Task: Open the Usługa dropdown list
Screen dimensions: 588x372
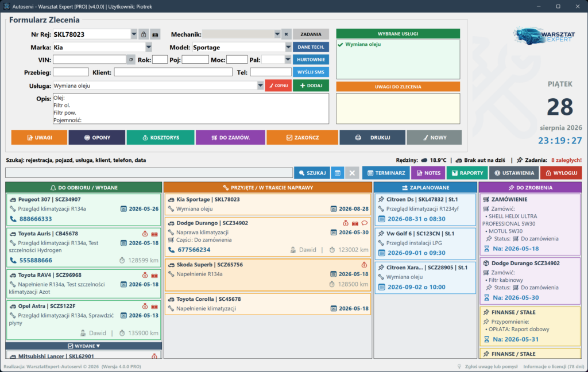Action: click(x=260, y=86)
